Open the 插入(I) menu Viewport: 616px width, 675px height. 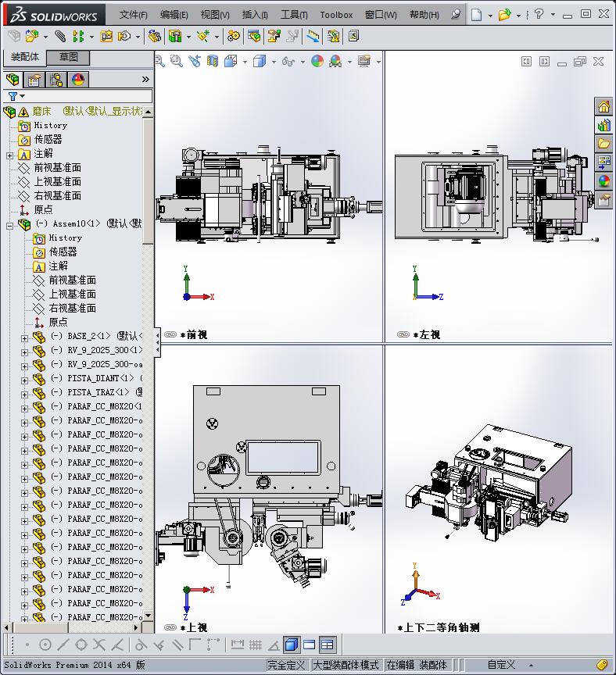(x=255, y=15)
